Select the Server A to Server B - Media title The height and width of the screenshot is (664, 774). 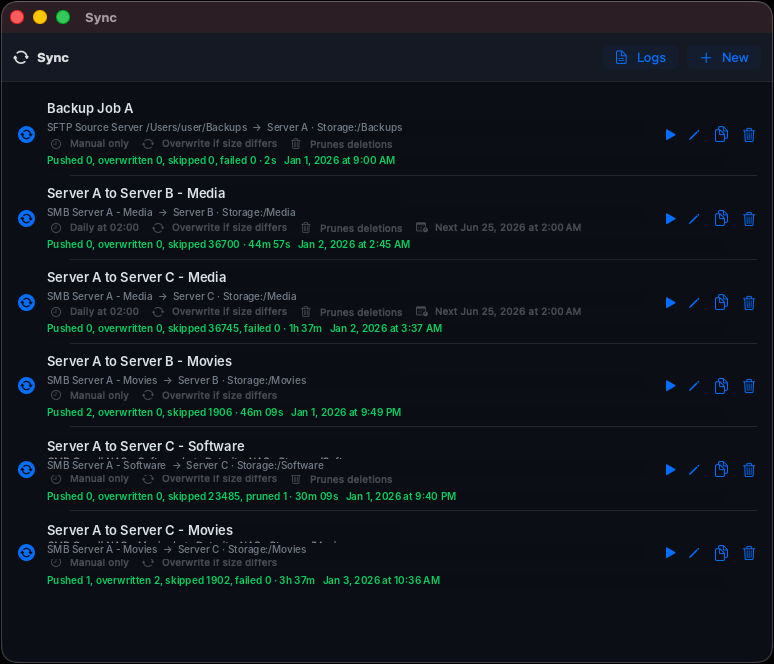136,193
